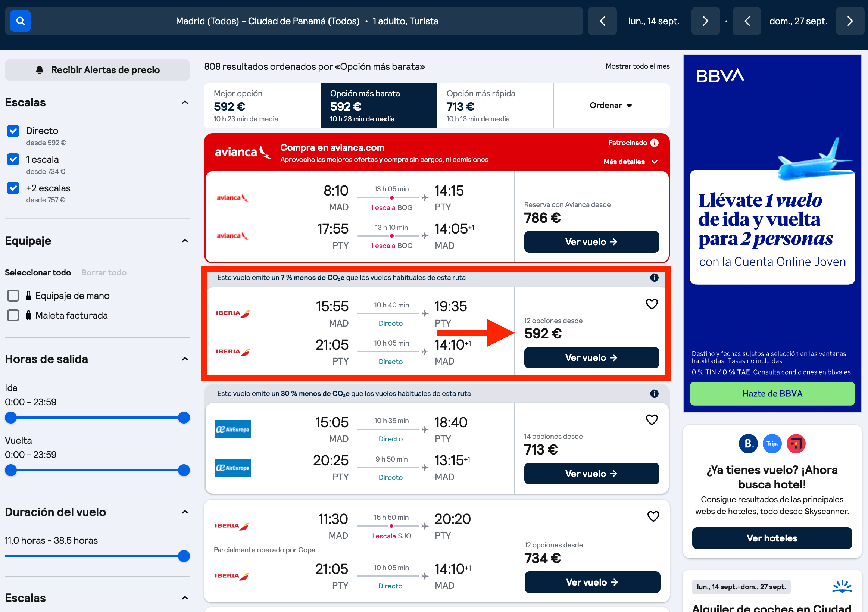
Task: Click Ver vuelo for 592 € Iberia flight
Action: (x=591, y=357)
